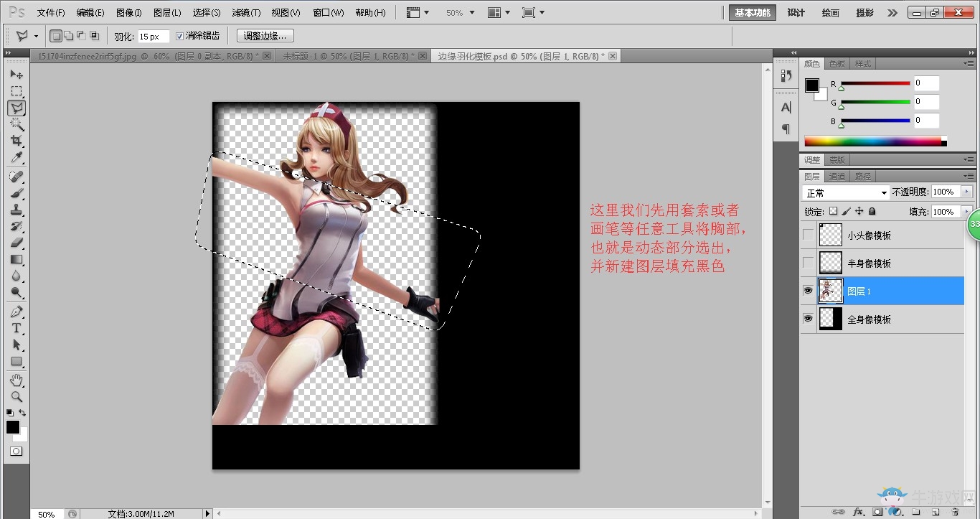This screenshot has height=519, width=980.
Task: Open the Character panel icon
Action: [x=786, y=108]
